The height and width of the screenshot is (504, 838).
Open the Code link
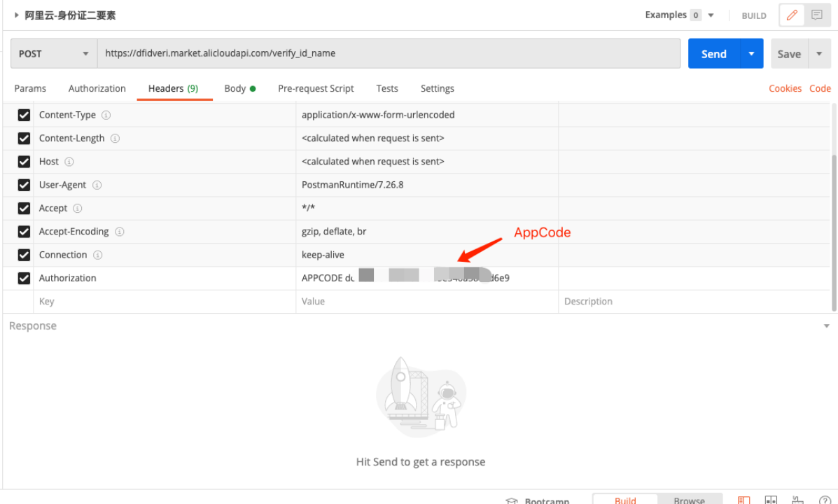click(x=820, y=89)
